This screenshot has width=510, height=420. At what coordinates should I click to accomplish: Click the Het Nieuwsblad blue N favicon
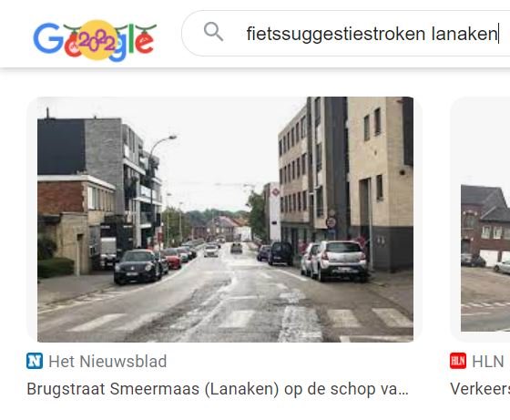point(35,361)
